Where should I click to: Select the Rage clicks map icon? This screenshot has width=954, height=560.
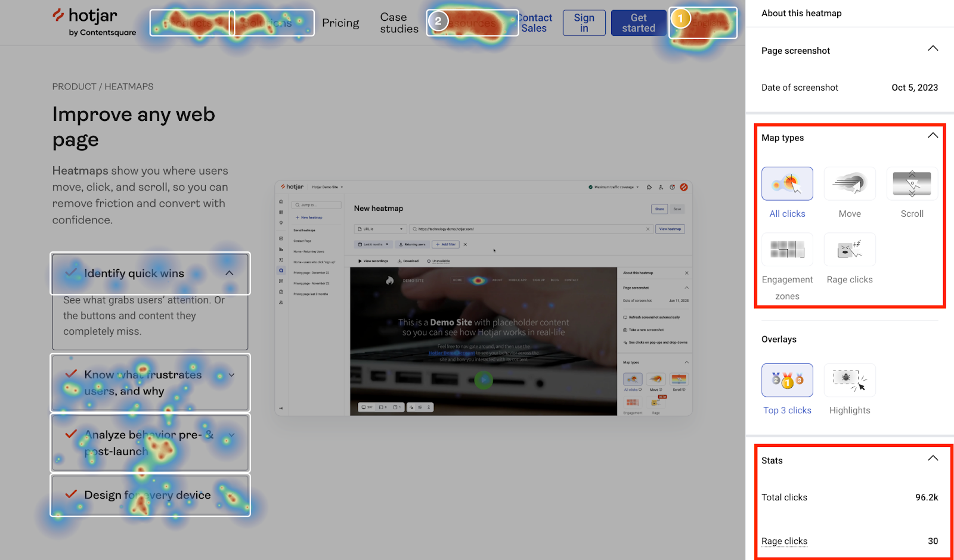click(x=850, y=249)
